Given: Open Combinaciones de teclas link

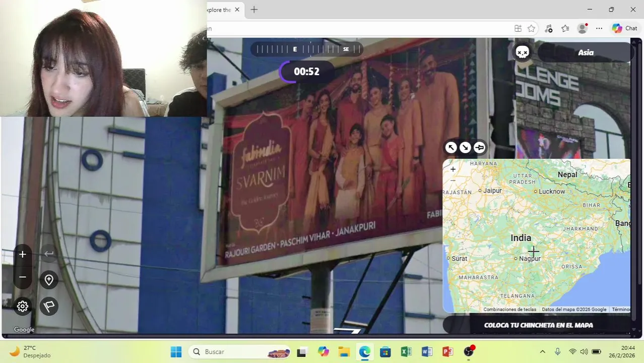Looking at the screenshot, I should tap(509, 310).
